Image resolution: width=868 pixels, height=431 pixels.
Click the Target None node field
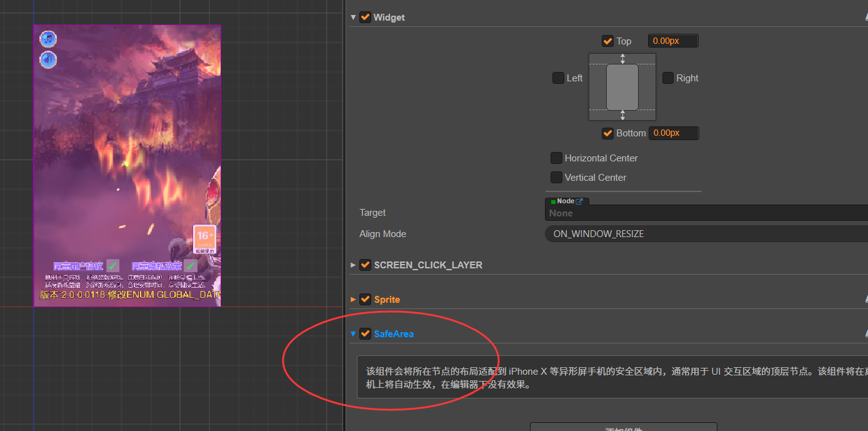coord(706,213)
